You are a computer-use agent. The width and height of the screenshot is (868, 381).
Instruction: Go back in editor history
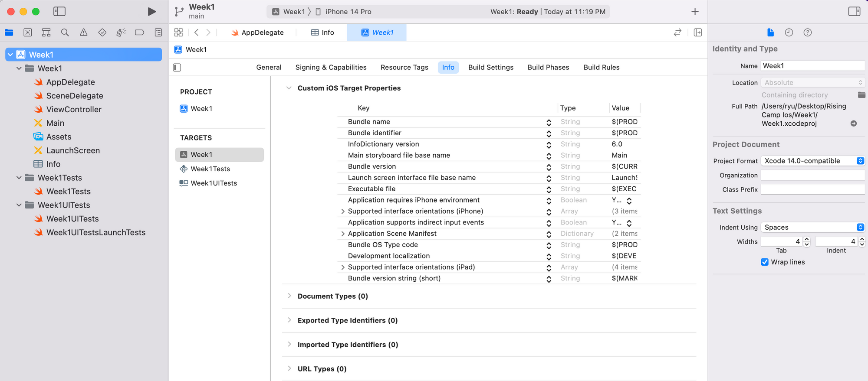(x=197, y=33)
